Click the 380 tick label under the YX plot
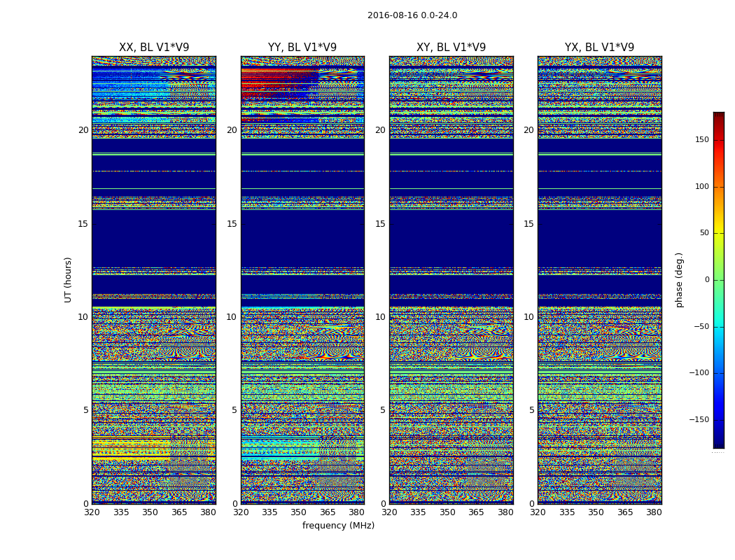Image resolution: width=735 pixels, height=560 pixels. point(654,512)
